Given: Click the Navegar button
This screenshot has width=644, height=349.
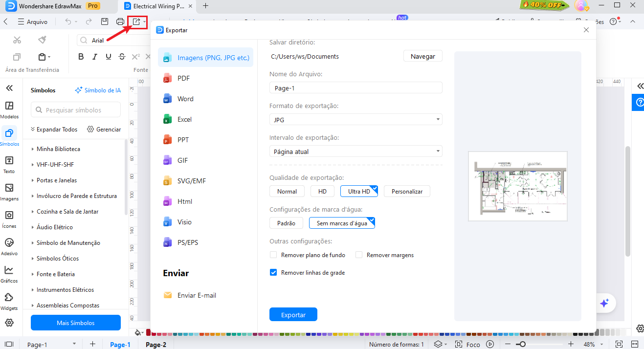Looking at the screenshot, I should pos(422,56).
